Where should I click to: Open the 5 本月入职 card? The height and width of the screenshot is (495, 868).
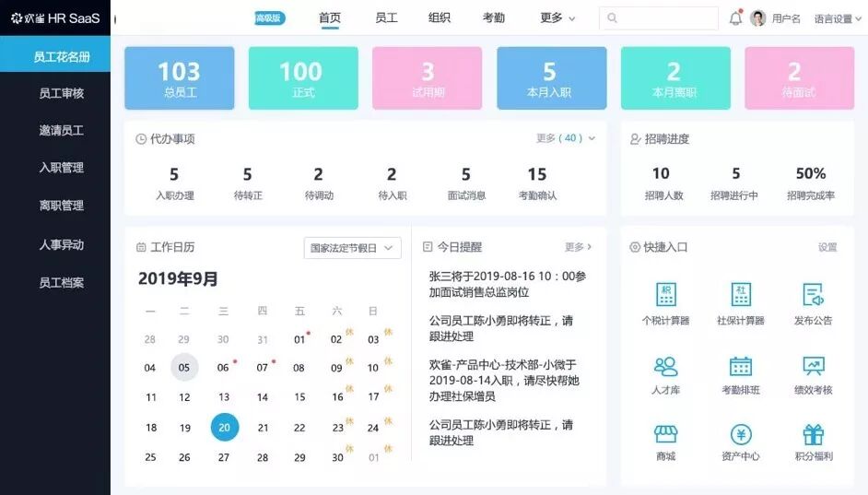(551, 78)
